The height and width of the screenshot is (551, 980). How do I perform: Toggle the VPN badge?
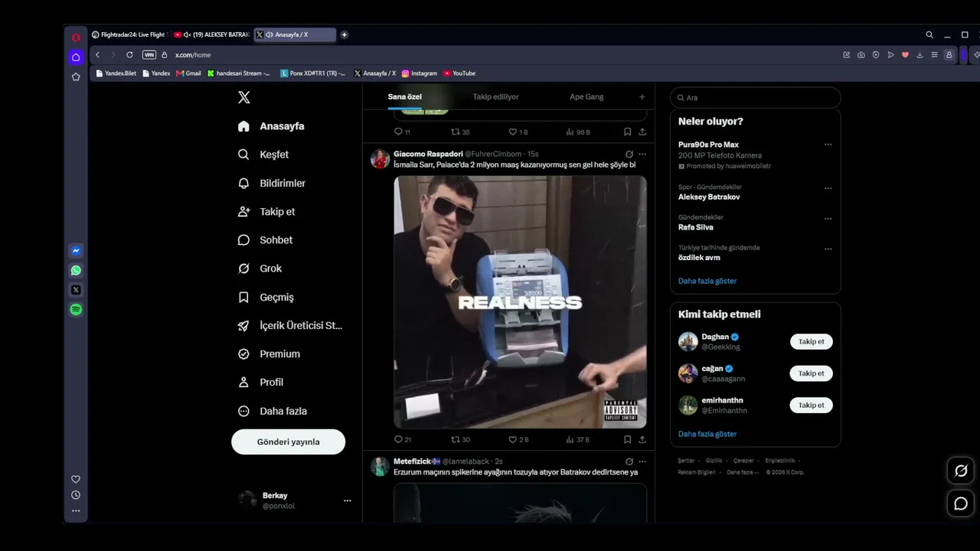point(149,55)
